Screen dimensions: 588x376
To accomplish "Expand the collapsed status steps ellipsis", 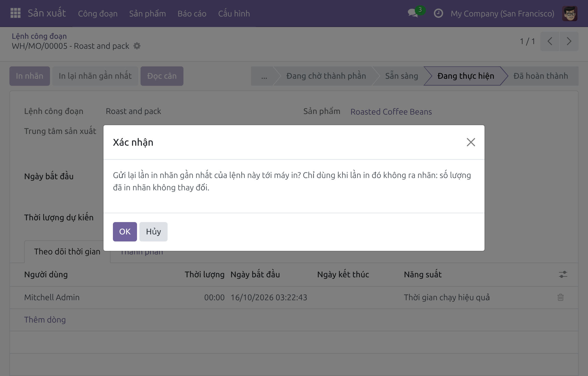I will pyautogui.click(x=264, y=76).
